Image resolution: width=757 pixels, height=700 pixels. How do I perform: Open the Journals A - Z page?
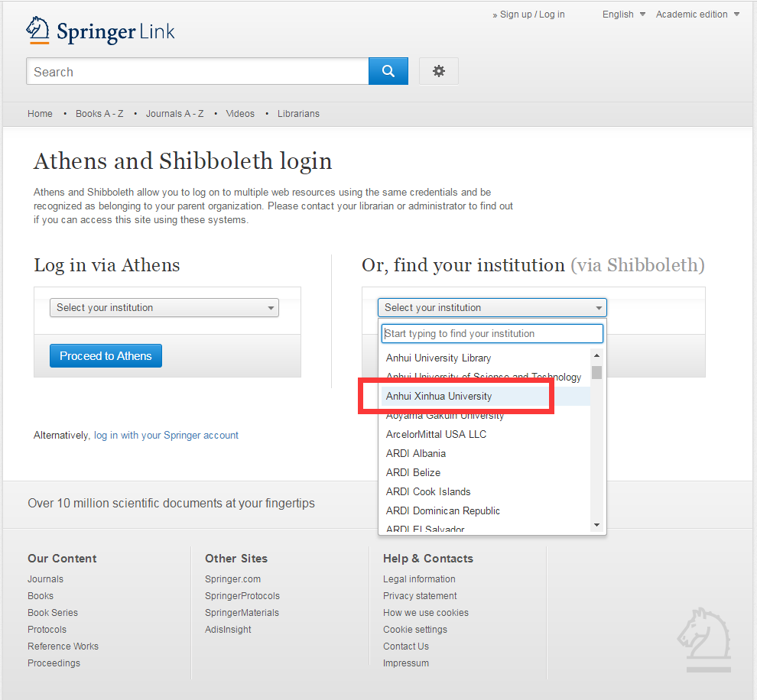click(x=174, y=114)
